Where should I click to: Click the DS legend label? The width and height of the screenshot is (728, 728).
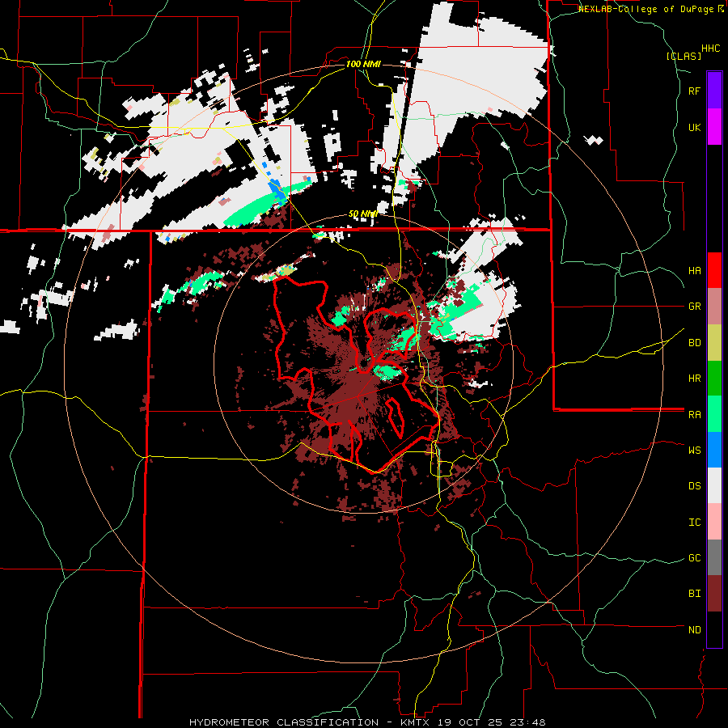pyautogui.click(x=695, y=486)
